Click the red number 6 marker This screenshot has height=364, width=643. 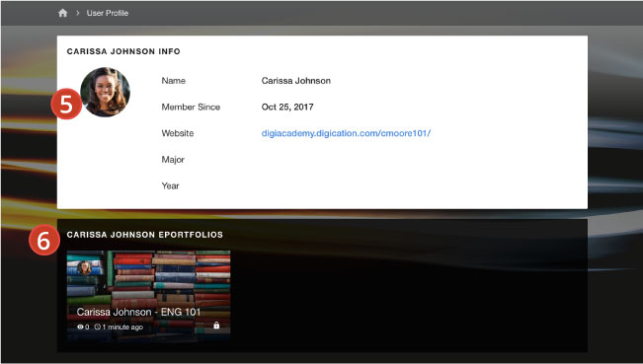coord(44,240)
